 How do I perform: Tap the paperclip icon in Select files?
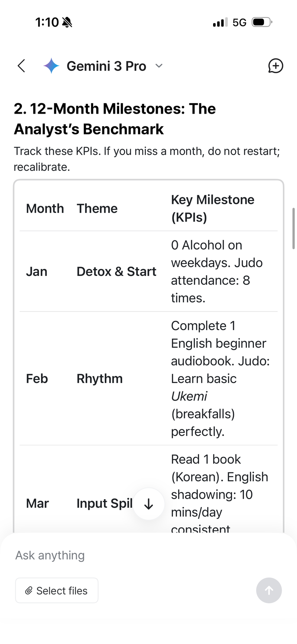coord(29,591)
